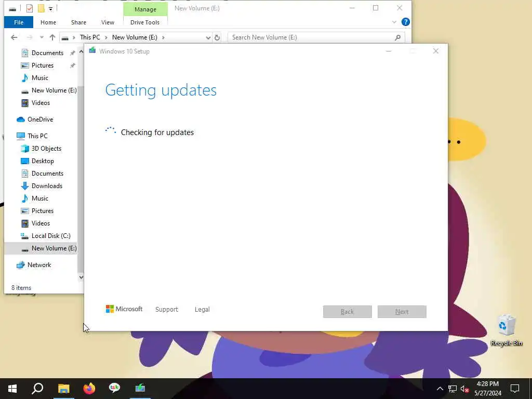Click the Up one level arrow
The width and height of the screenshot is (532, 399).
[52, 37]
